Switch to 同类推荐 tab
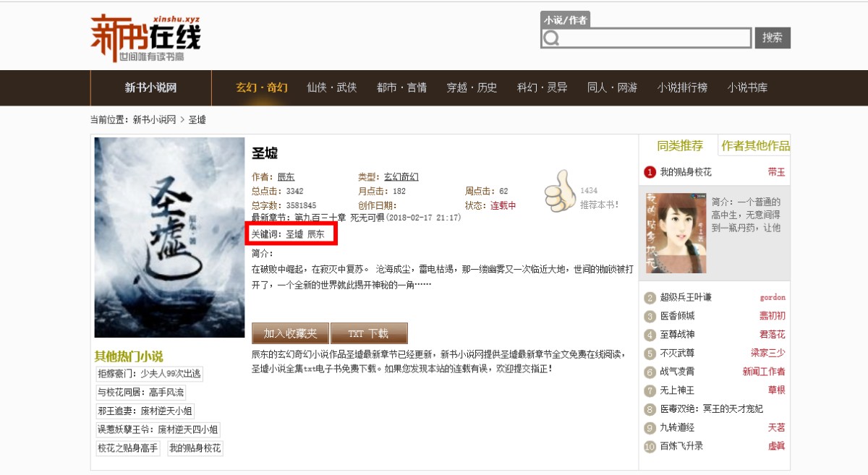Viewport: 868px width, 475px height. (679, 145)
